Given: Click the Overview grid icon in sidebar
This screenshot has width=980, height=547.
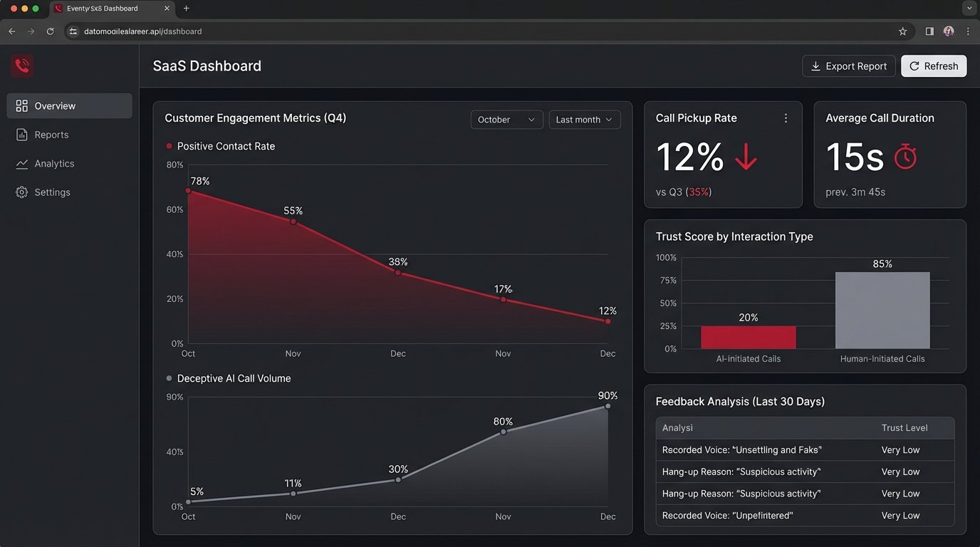Looking at the screenshot, I should (21, 106).
